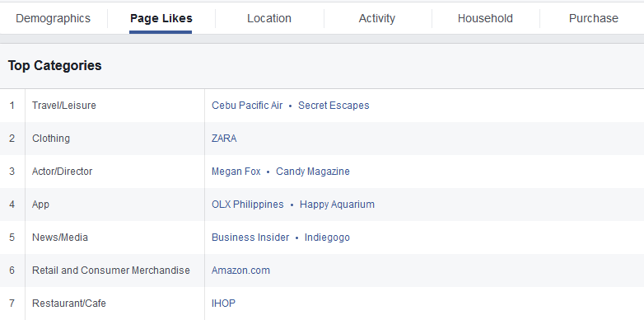The image size is (644, 320).
Task: Click rank number 4 beside App
Action: (x=12, y=205)
